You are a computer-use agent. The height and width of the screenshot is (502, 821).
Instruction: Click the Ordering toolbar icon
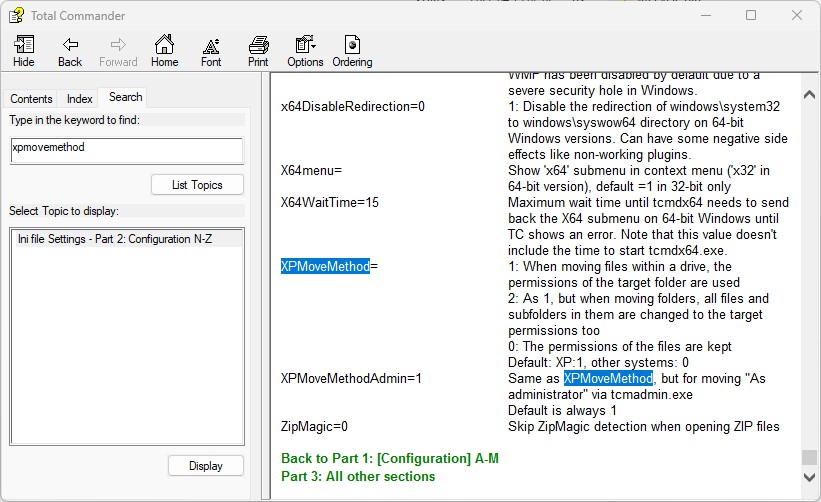tap(352, 51)
